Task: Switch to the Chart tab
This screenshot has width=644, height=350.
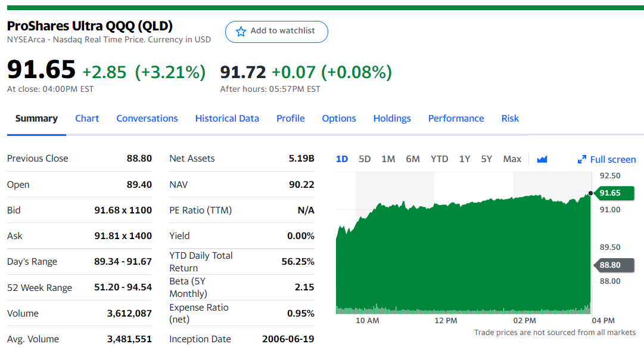Action: [87, 119]
